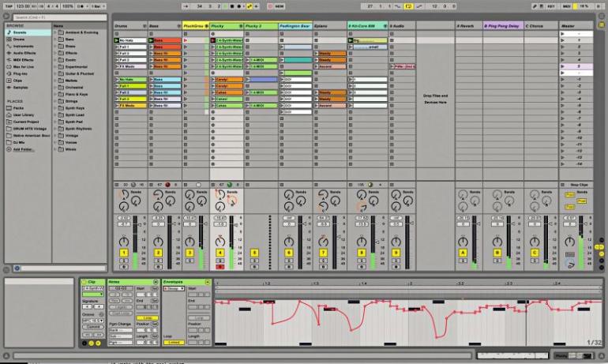This screenshot has height=364, width=608.
Task: Click the Follow arrow in transport bar
Action: point(186,6)
